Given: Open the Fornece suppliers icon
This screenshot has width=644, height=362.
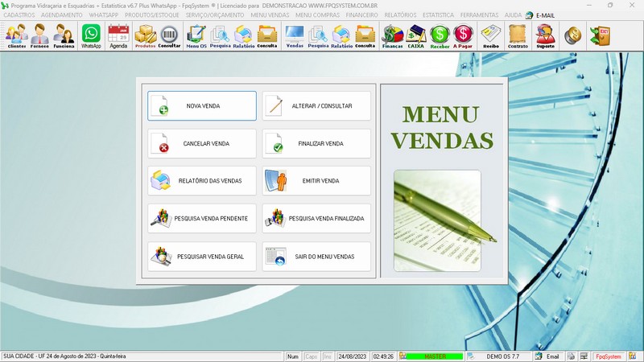Looking at the screenshot, I should point(39,36).
